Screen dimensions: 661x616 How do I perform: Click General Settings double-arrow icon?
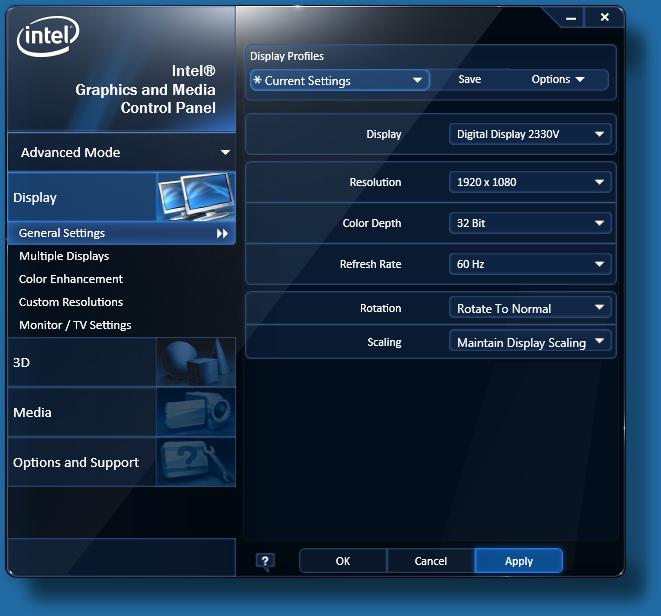point(222,234)
